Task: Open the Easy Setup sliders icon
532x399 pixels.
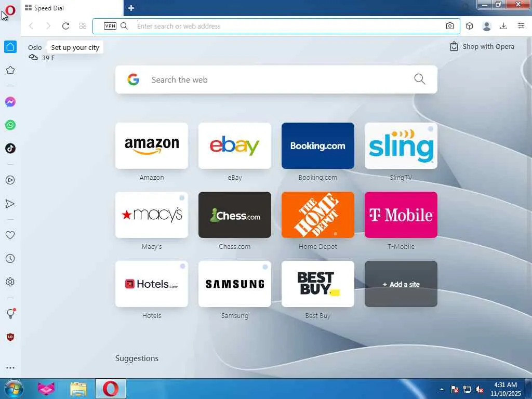Action: (x=521, y=26)
